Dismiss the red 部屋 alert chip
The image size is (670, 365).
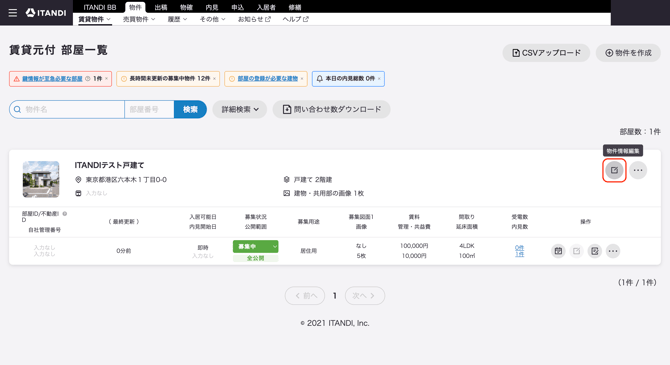click(106, 79)
